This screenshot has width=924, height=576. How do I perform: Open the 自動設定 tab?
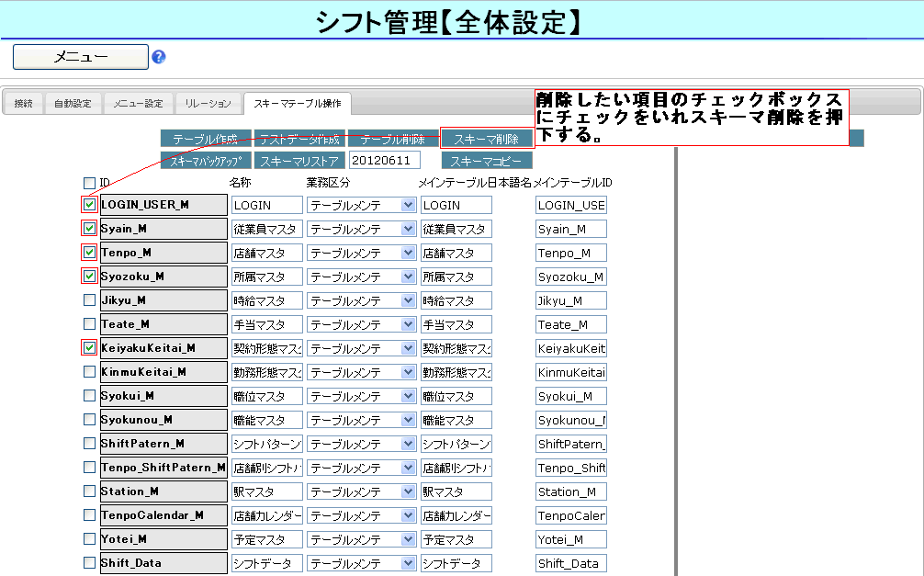[x=73, y=104]
